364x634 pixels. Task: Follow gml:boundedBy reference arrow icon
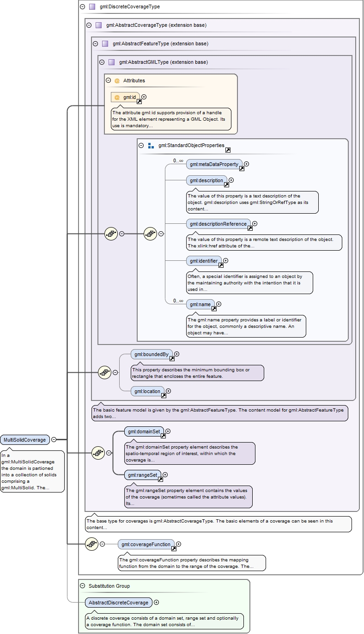pyautogui.click(x=172, y=358)
